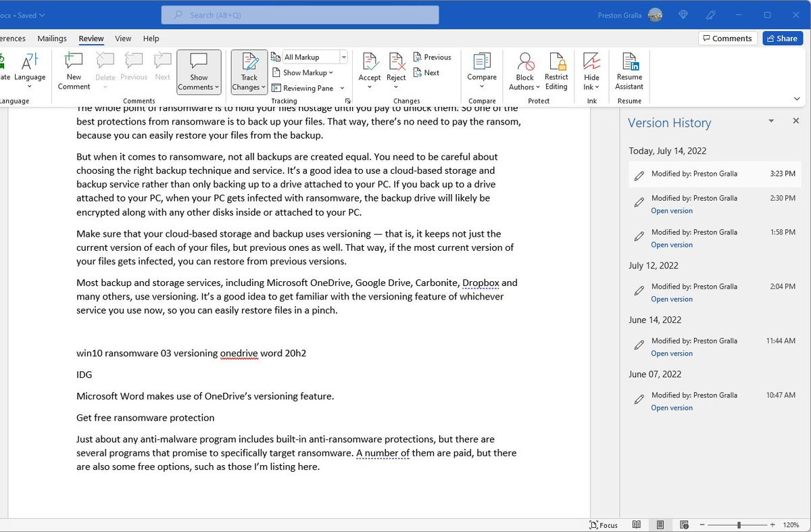Open the Tracking group dialog launcher

[348, 101]
